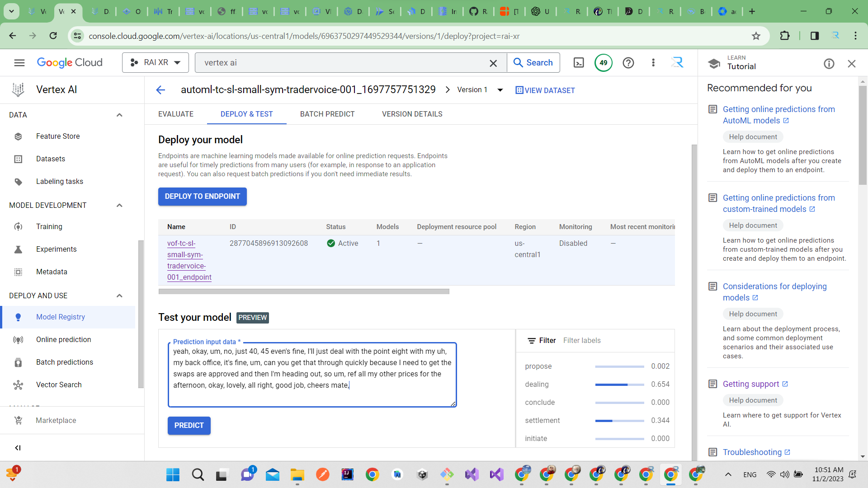
Task: Open Online prediction from the sidebar
Action: pyautogui.click(x=64, y=339)
